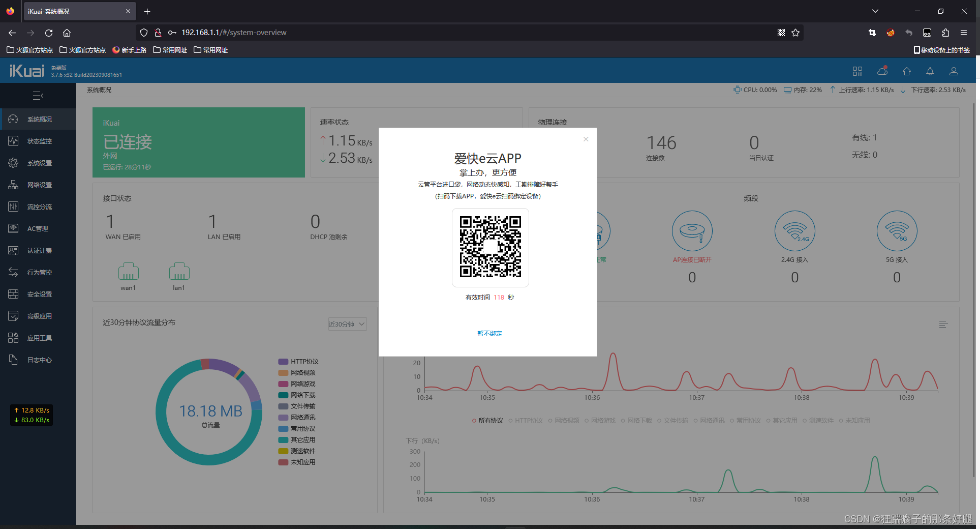Open the iKuai header apps grid icon
Image resolution: width=980 pixels, height=529 pixels.
(x=857, y=71)
